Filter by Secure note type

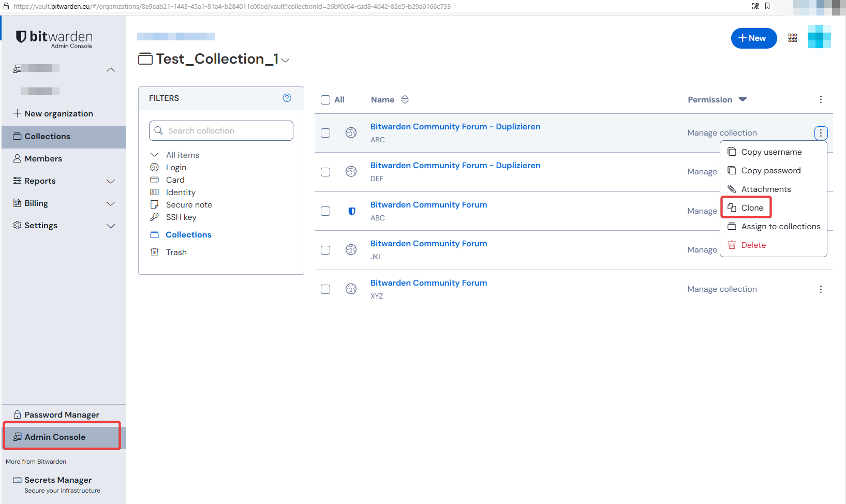point(189,205)
